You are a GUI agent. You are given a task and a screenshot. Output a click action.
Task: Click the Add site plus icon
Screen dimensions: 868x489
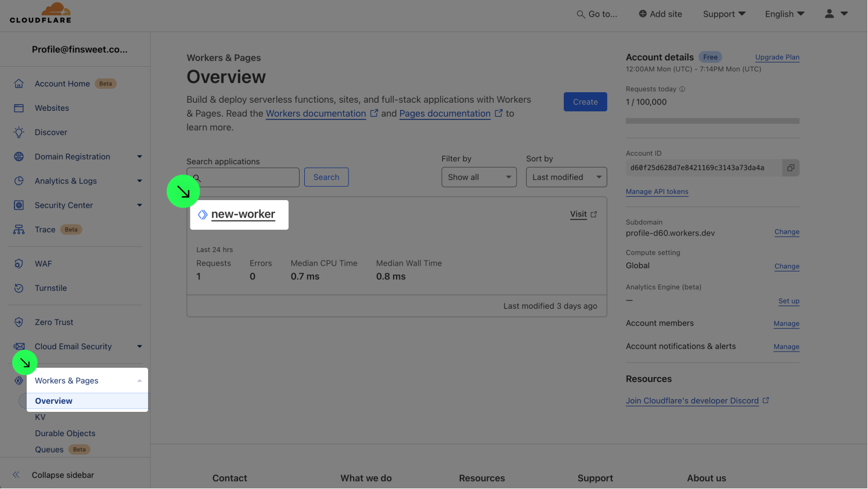pos(643,14)
